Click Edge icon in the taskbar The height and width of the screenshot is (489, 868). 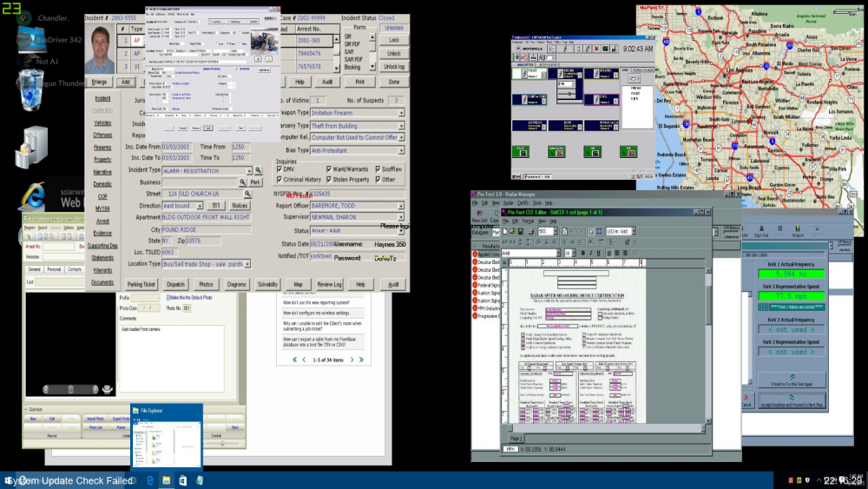(x=150, y=480)
